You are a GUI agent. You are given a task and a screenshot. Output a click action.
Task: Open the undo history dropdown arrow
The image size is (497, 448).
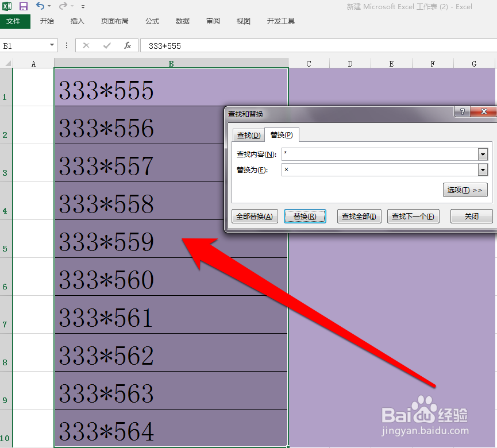(x=49, y=6)
